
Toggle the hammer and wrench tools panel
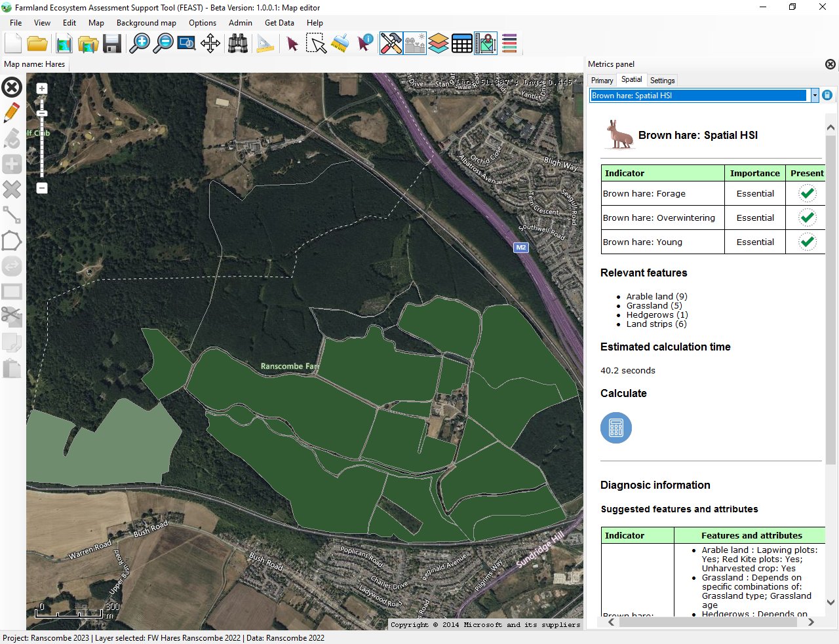point(391,44)
